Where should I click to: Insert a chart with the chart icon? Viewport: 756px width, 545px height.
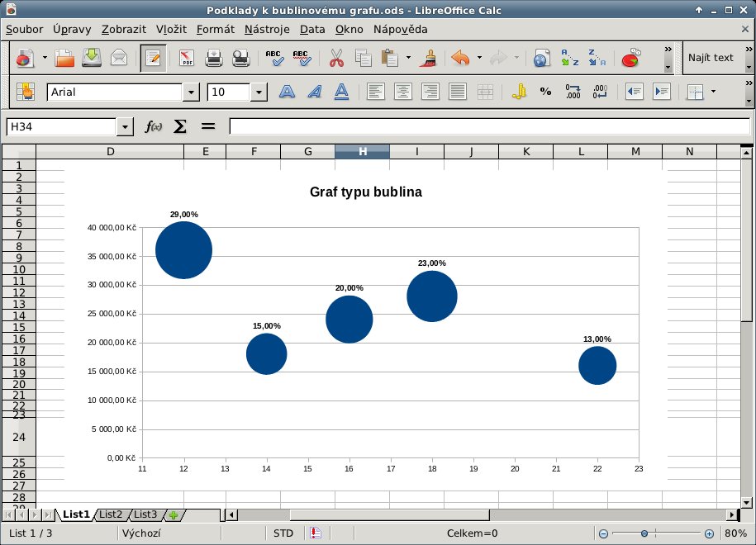630,59
